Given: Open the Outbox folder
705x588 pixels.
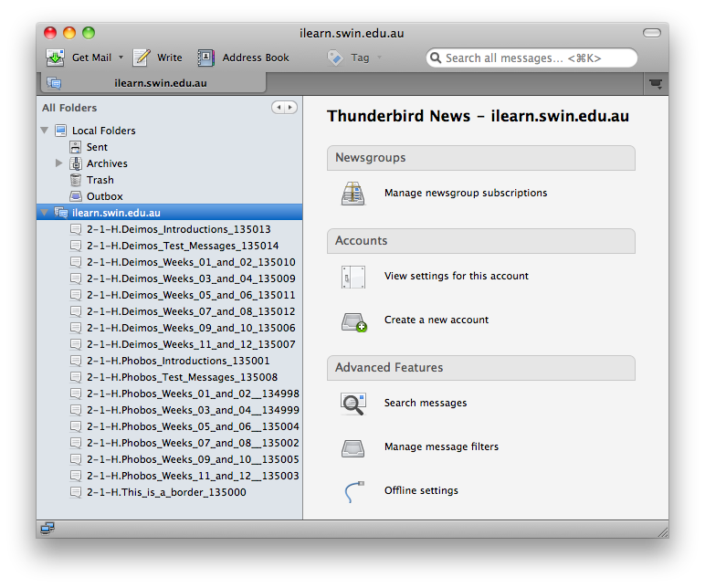Looking at the screenshot, I should 105,196.
